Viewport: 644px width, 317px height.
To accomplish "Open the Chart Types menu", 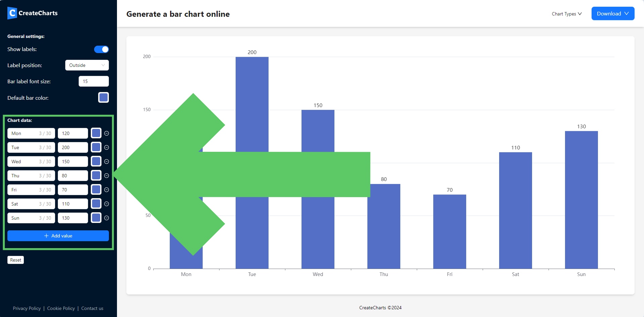I will click(x=566, y=14).
